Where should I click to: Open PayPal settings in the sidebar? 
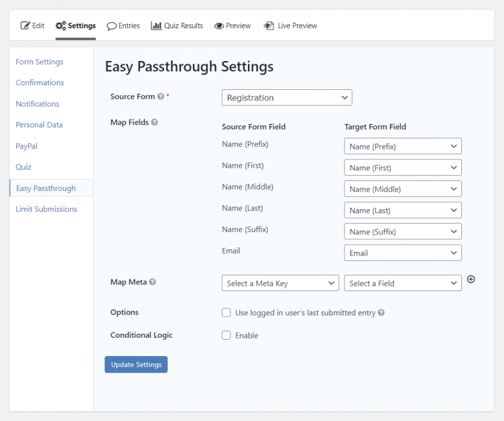(27, 146)
